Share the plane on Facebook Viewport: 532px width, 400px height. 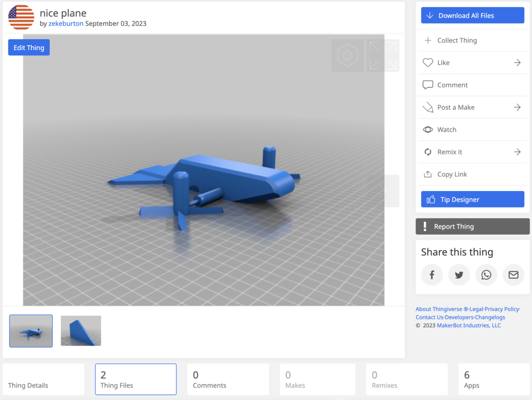point(432,275)
